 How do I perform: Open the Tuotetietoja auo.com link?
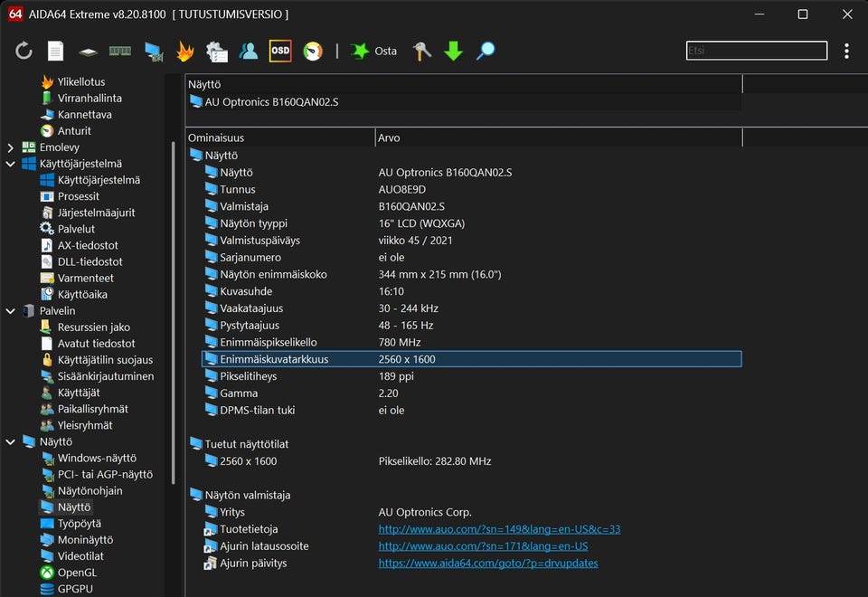click(x=499, y=529)
